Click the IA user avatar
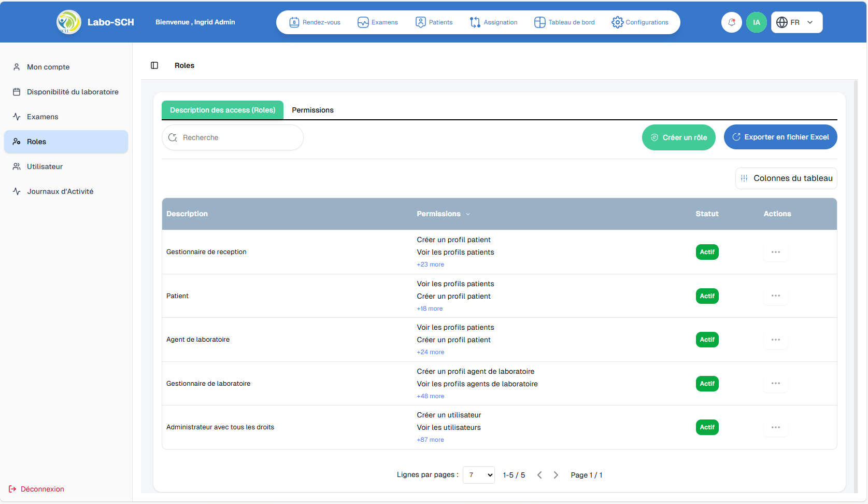This screenshot has width=868, height=504. (757, 22)
